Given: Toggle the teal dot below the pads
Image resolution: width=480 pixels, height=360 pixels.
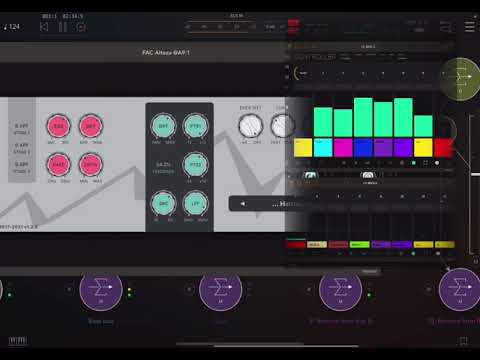Looking at the screenshot, I should coord(414,163).
